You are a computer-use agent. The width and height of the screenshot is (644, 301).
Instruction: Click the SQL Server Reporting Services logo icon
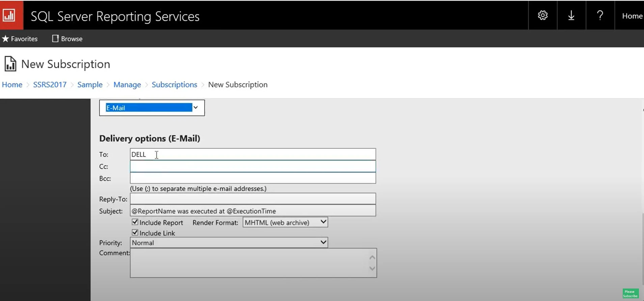pyautogui.click(x=9, y=15)
